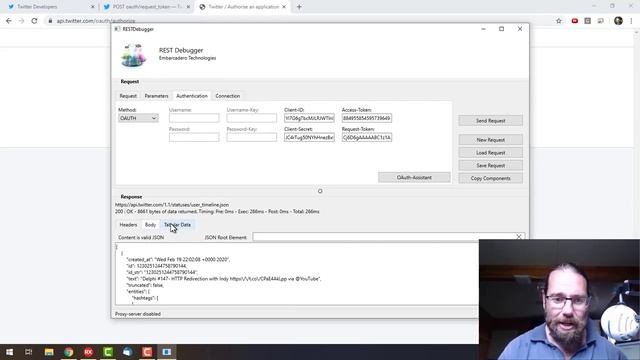Open the Tabular Data tab
The height and width of the screenshot is (360, 640).
pos(177,225)
